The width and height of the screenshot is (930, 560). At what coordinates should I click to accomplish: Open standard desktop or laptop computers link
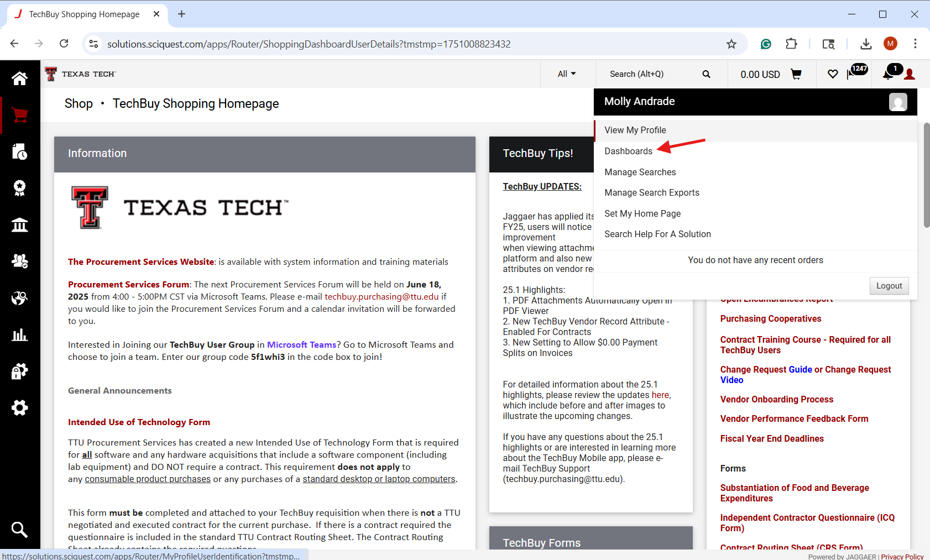click(x=379, y=479)
